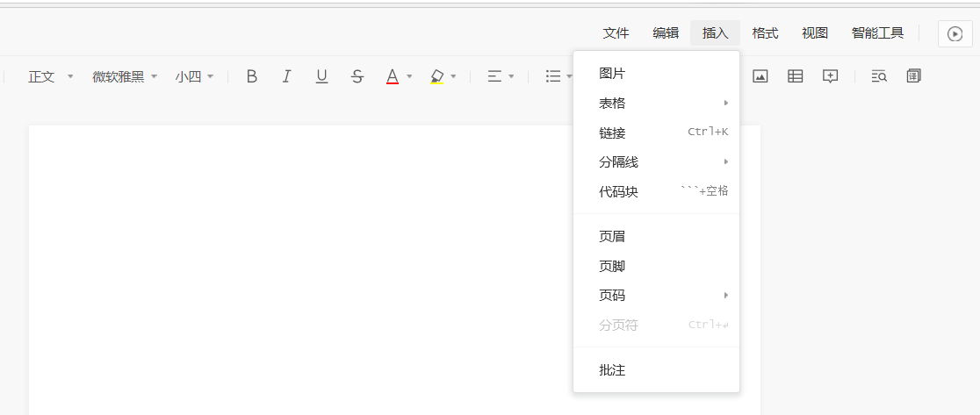Apply yellow highlight color
The height and width of the screenshot is (415, 980).
click(x=437, y=76)
